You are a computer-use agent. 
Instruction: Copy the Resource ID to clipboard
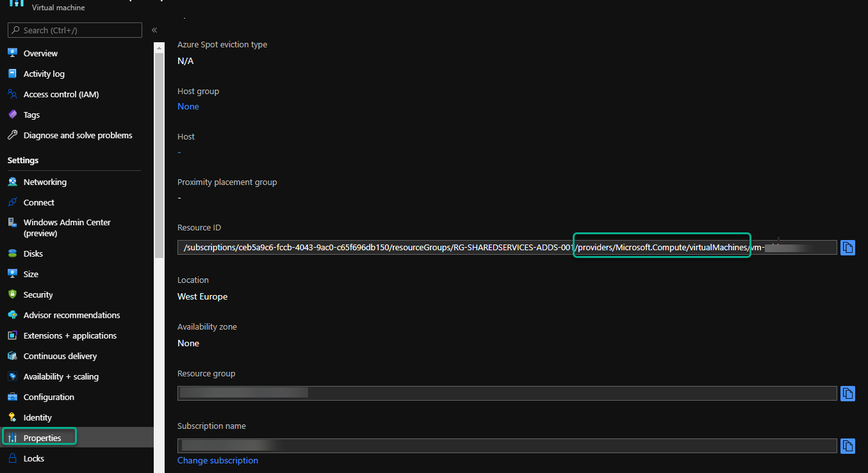848,247
